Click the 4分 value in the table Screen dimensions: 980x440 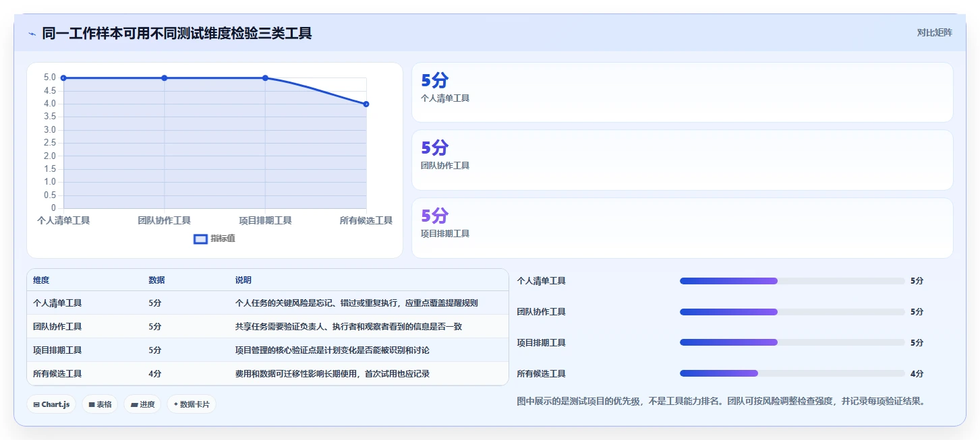[x=155, y=374]
